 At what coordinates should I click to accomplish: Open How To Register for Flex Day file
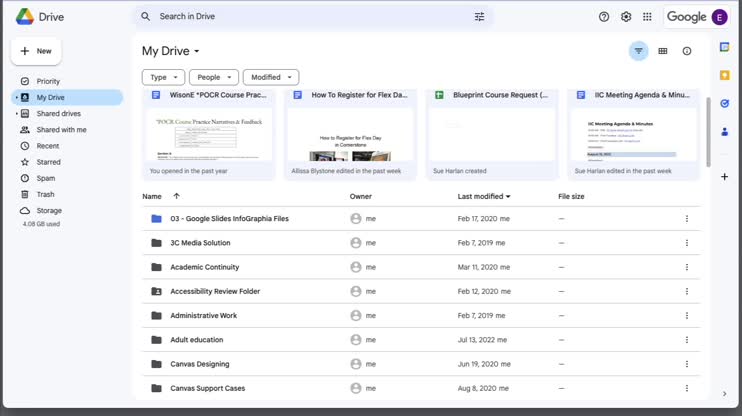click(x=351, y=134)
